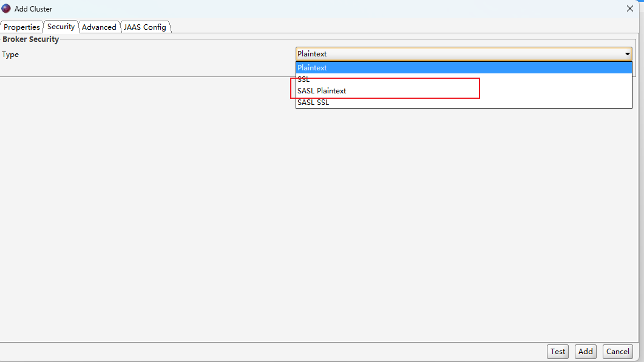644x362 pixels.
Task: Click the red highlighted SASL Plaintext entry
Action: click(322, 90)
